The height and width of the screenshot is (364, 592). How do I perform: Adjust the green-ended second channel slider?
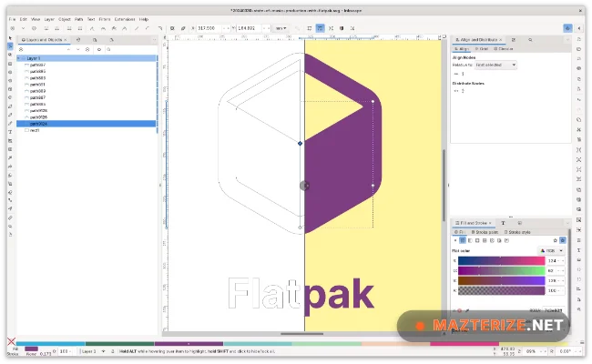click(502, 270)
